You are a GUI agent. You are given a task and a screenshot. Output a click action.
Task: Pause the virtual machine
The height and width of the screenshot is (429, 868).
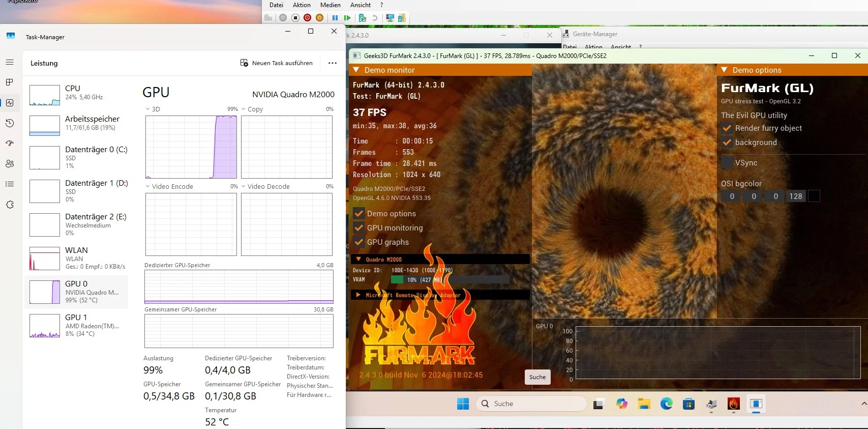pyautogui.click(x=335, y=18)
